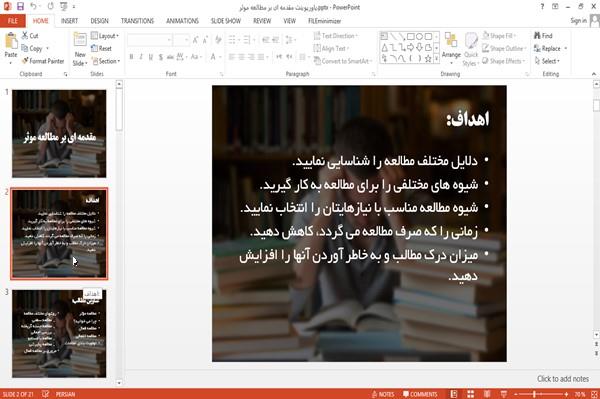This screenshot has height=399, width=600.
Task: Switch to Normal view in status bar
Action: coord(454,394)
